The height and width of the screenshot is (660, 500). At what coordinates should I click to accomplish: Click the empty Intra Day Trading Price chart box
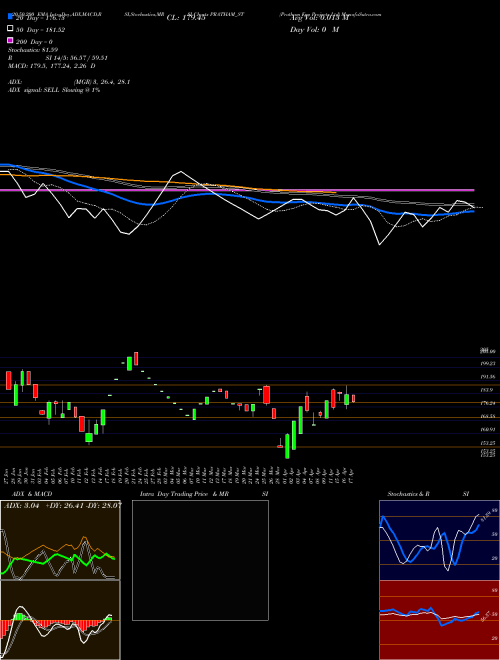(x=200, y=560)
